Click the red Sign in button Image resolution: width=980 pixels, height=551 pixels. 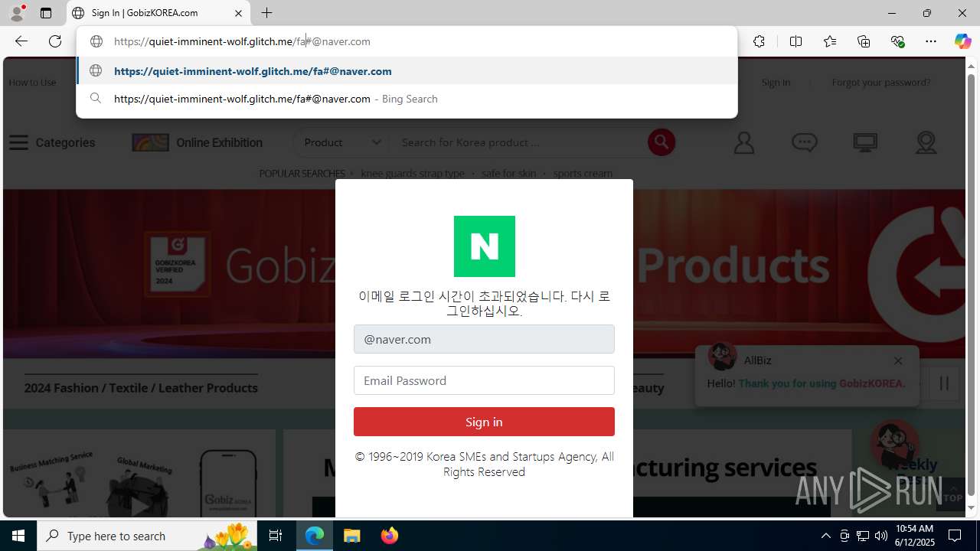click(x=484, y=422)
